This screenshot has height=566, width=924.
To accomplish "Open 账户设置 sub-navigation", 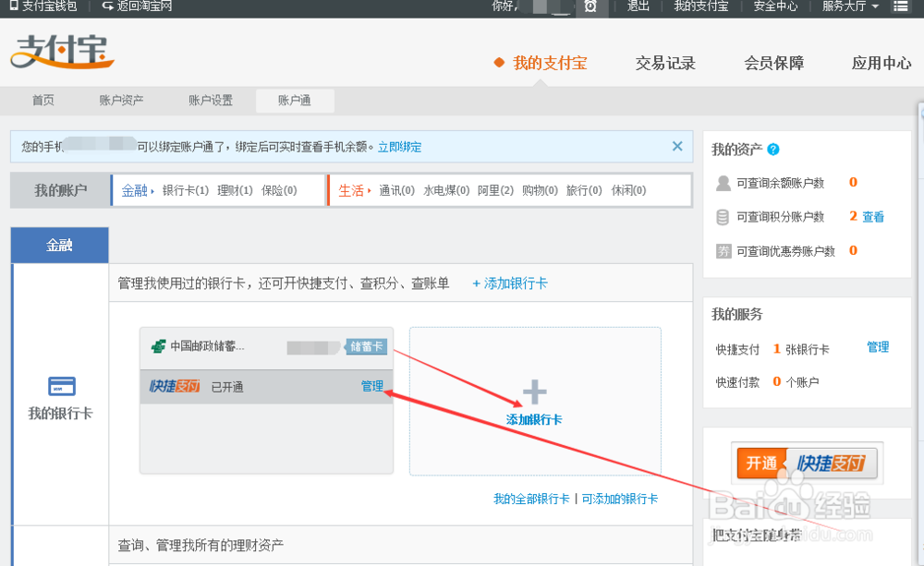I will click(211, 100).
